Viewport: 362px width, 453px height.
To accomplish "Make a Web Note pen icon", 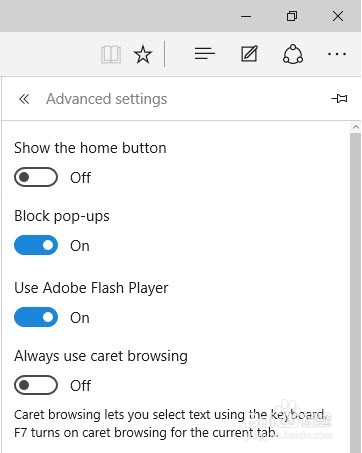I will pos(249,54).
